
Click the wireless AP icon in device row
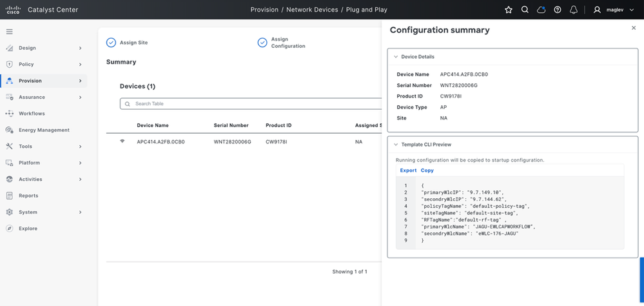[122, 141]
